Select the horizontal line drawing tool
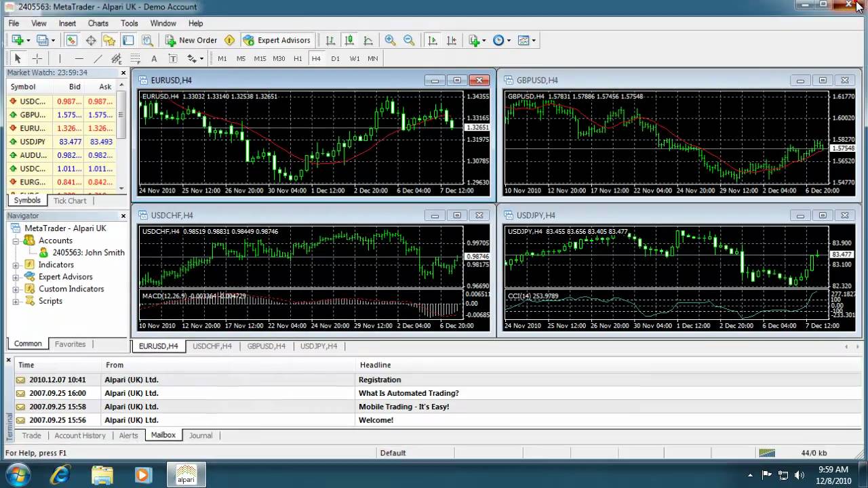 click(79, 58)
